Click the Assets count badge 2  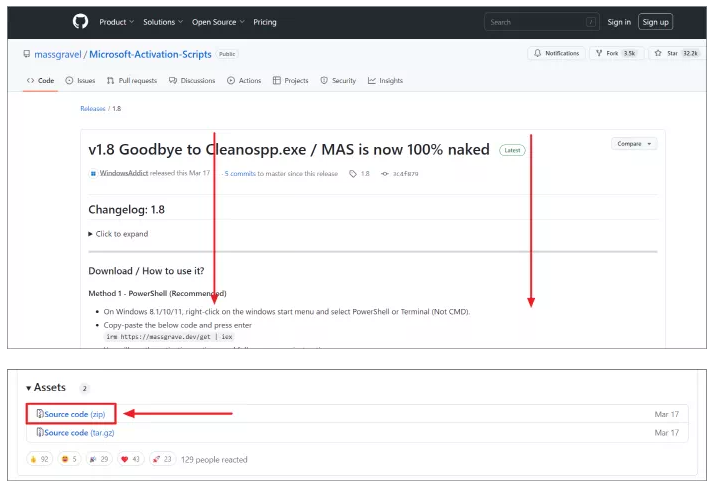84,388
